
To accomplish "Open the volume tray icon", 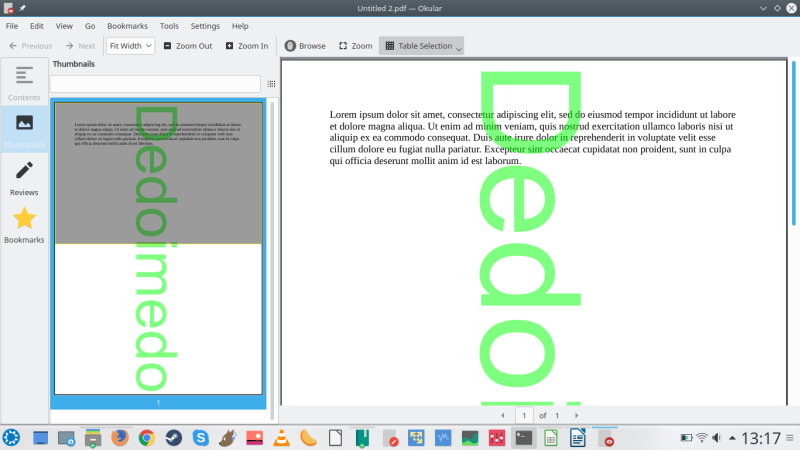I will click(717, 438).
